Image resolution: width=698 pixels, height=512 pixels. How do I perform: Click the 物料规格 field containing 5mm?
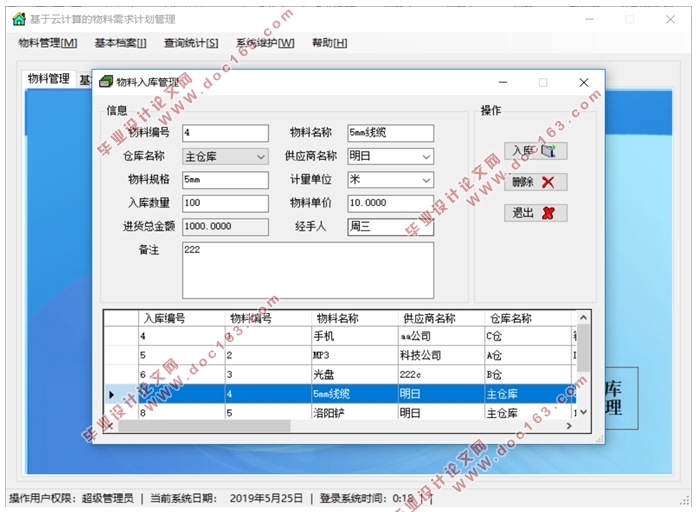pos(225,180)
